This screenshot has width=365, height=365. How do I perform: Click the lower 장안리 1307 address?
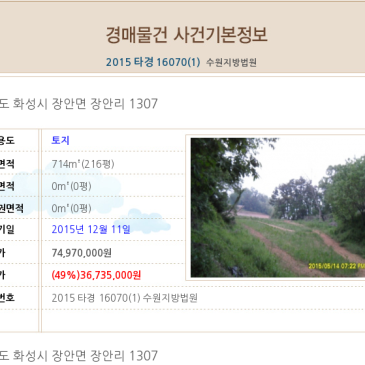coord(79,356)
